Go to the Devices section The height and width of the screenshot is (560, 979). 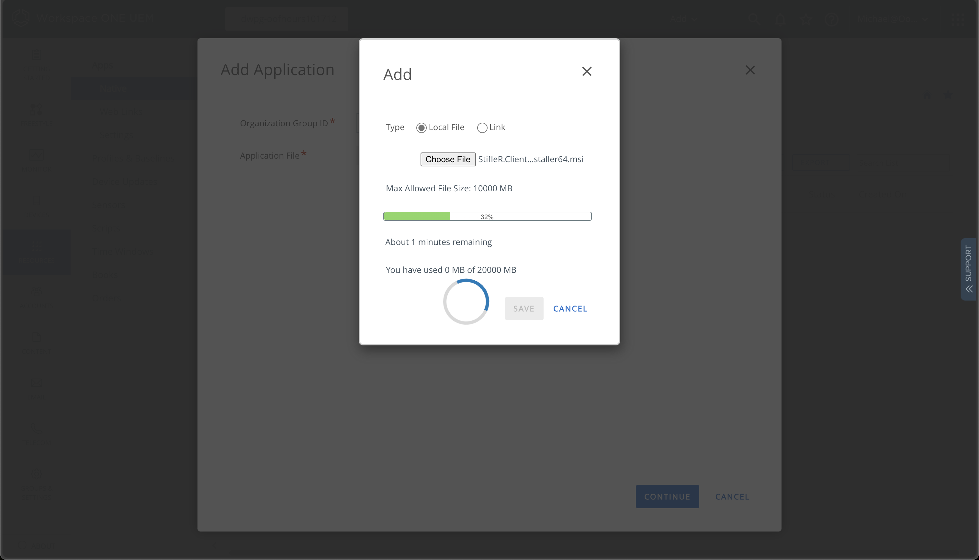pos(37,206)
